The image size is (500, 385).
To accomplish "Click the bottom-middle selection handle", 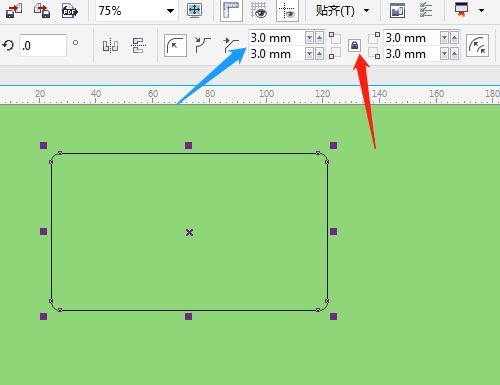I will pos(188,316).
